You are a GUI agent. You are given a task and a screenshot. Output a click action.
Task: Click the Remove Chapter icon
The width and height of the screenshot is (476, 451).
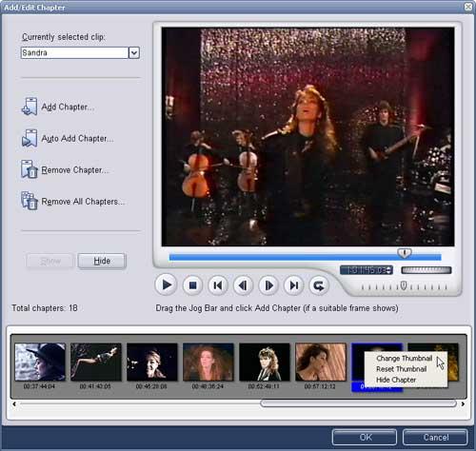(x=30, y=169)
